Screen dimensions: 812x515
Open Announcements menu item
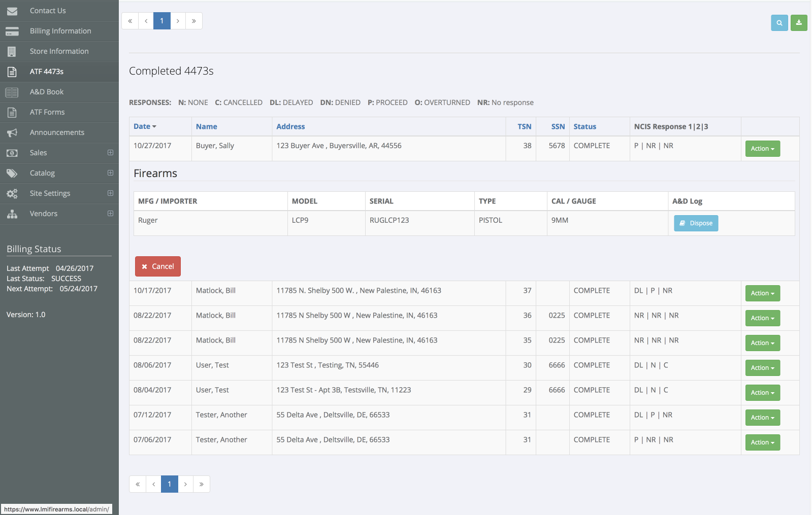pos(59,132)
